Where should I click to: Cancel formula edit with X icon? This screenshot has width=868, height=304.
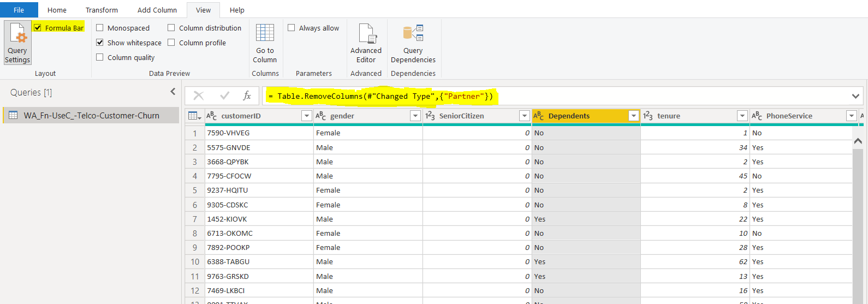pyautogui.click(x=199, y=96)
